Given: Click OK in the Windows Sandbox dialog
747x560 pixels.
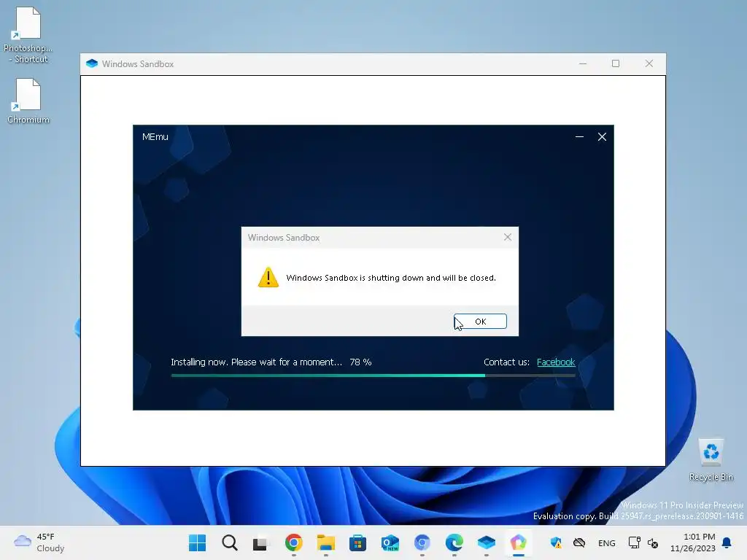Looking at the screenshot, I should coord(480,322).
